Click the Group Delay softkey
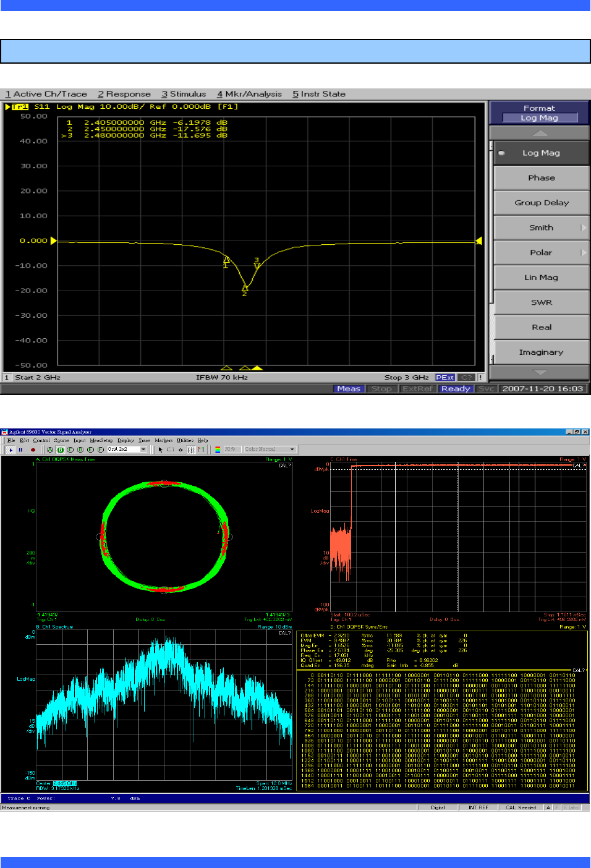 pyautogui.click(x=541, y=203)
